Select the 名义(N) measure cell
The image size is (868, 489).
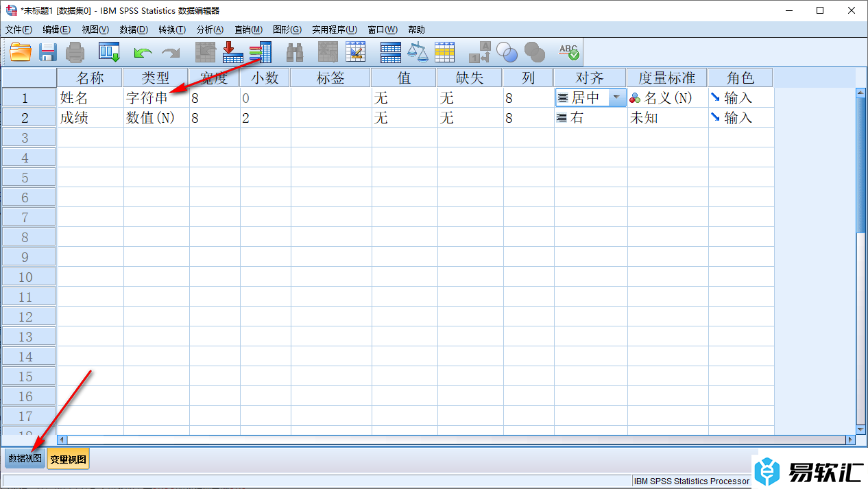[x=668, y=97]
